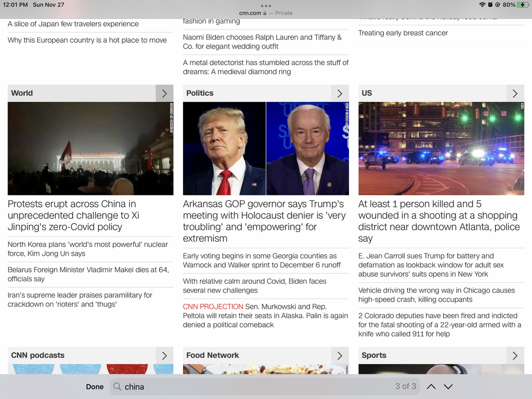
Task: Focus the find-on-page field containing 'china'
Action: point(265,387)
